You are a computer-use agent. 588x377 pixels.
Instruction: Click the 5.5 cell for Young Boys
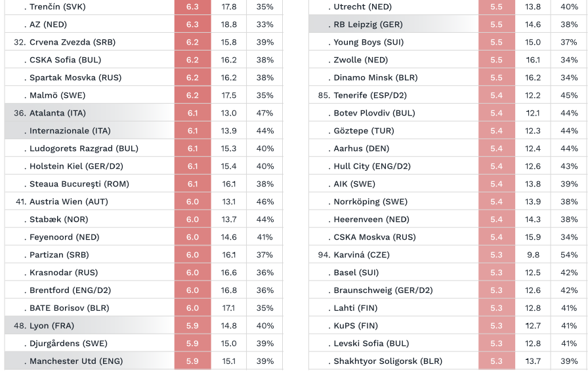tap(497, 42)
